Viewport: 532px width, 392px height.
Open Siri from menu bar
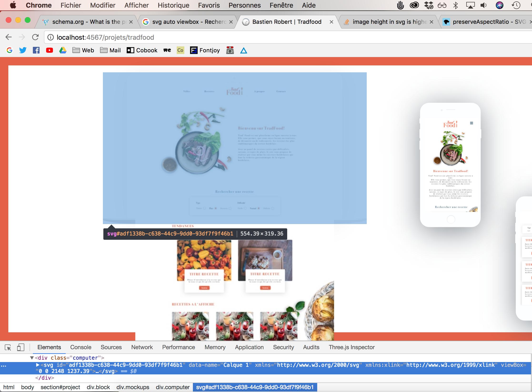pyautogui.click(x=499, y=5)
